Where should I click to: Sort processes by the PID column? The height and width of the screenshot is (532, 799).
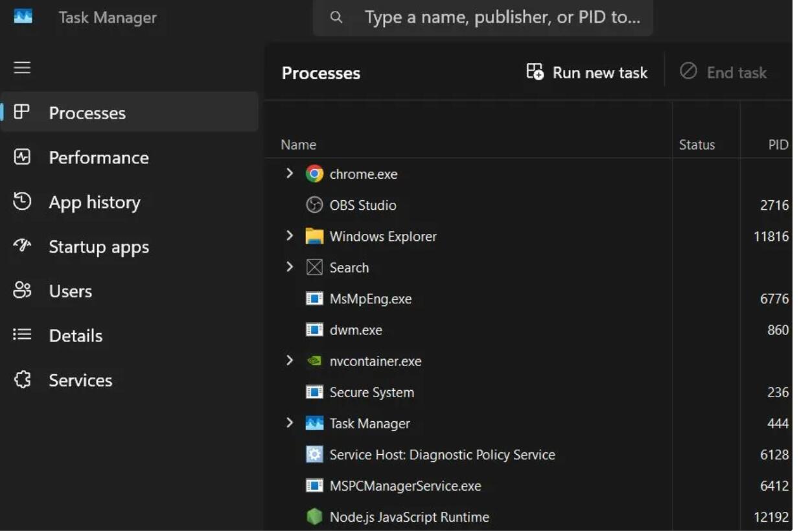point(778,144)
